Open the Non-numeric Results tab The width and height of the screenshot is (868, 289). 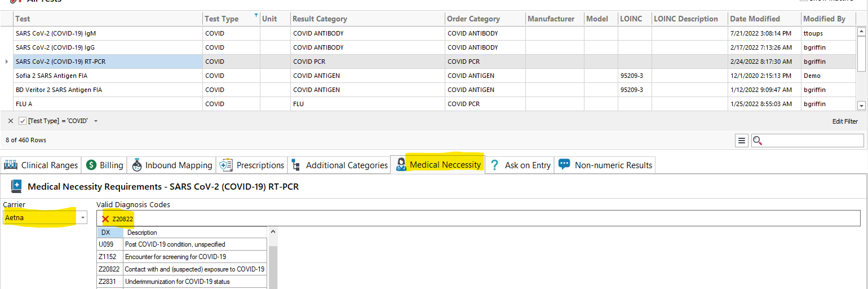pyautogui.click(x=605, y=165)
